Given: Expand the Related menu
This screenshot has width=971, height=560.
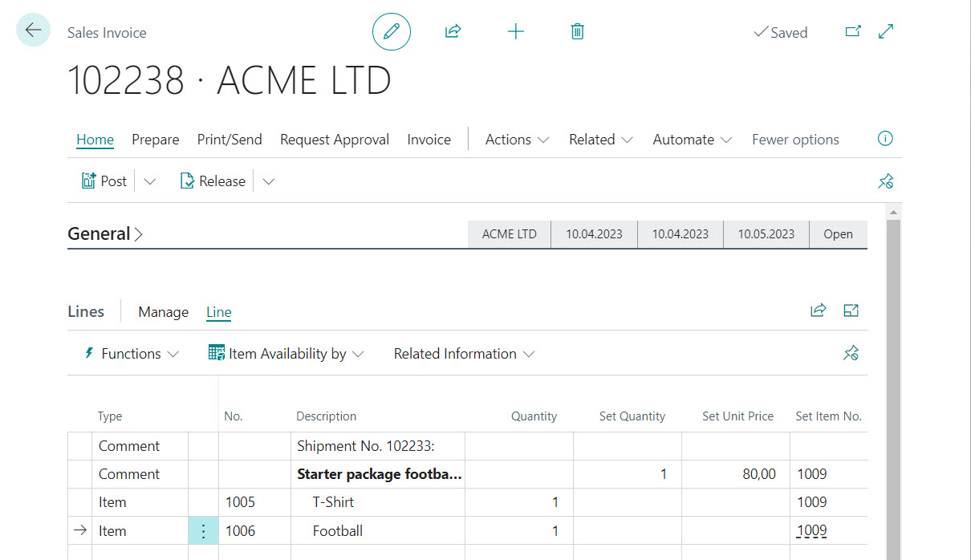Looking at the screenshot, I should tap(601, 139).
